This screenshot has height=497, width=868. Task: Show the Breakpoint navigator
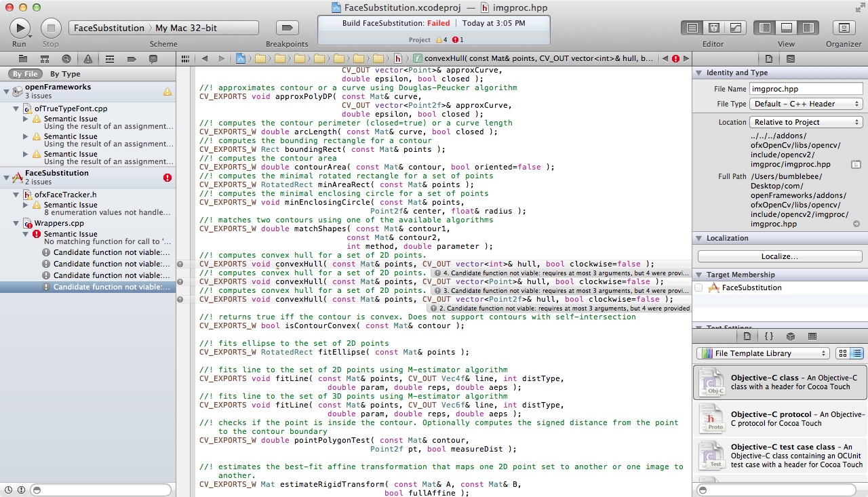132,59
